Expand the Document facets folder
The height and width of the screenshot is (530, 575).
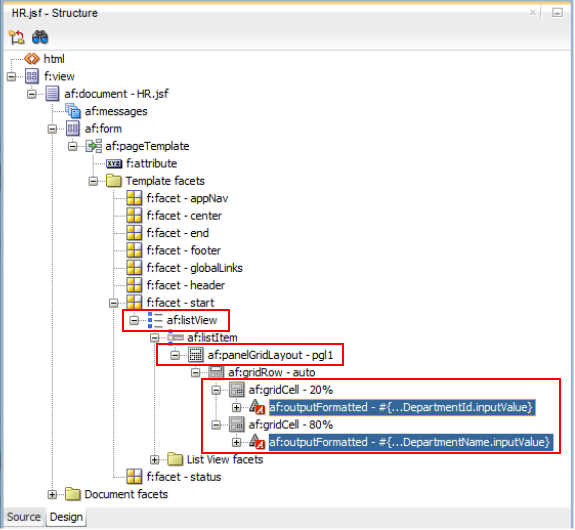(x=52, y=494)
